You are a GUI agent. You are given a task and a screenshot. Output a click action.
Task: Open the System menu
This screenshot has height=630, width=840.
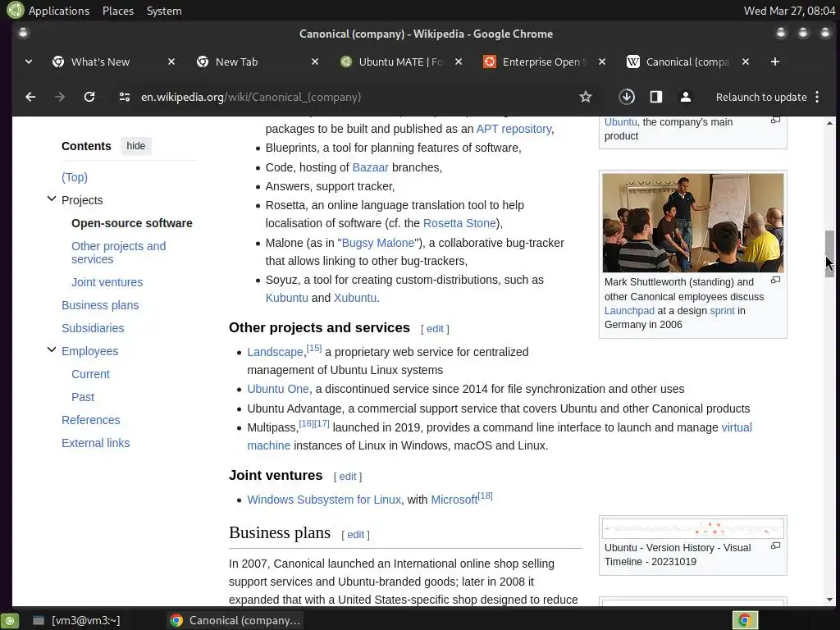pos(164,11)
